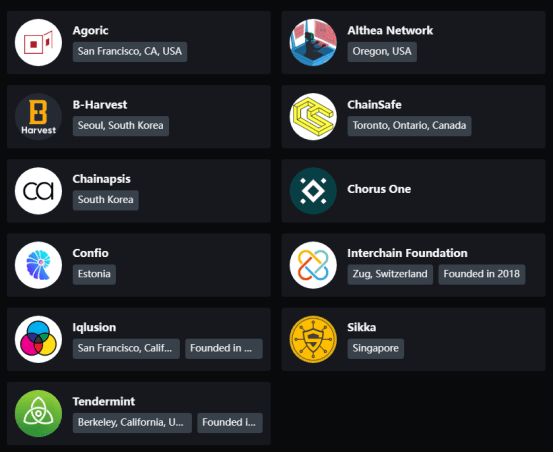
Task: Select the B-Harvest logo icon
Action: [x=39, y=117]
